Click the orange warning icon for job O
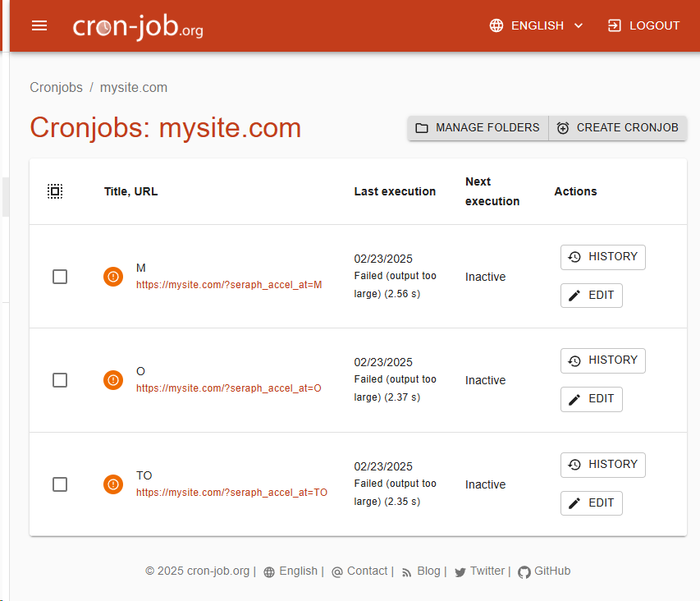This screenshot has height=601, width=700. point(113,380)
